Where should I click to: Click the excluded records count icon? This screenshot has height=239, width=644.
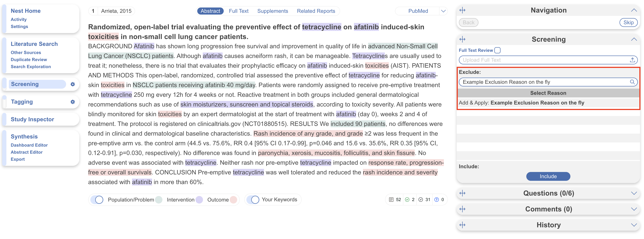(x=421, y=200)
